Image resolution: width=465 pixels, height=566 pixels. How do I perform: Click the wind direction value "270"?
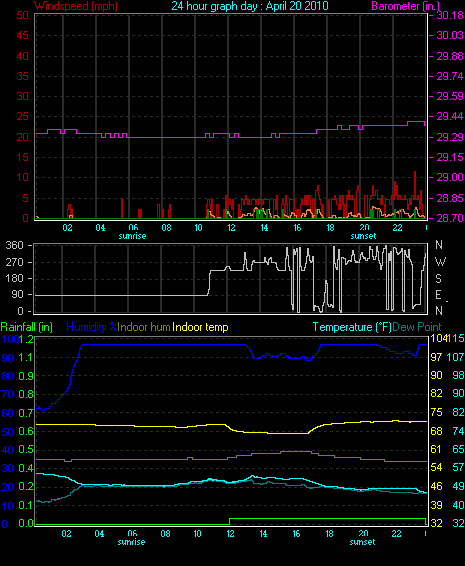[x=14, y=262]
